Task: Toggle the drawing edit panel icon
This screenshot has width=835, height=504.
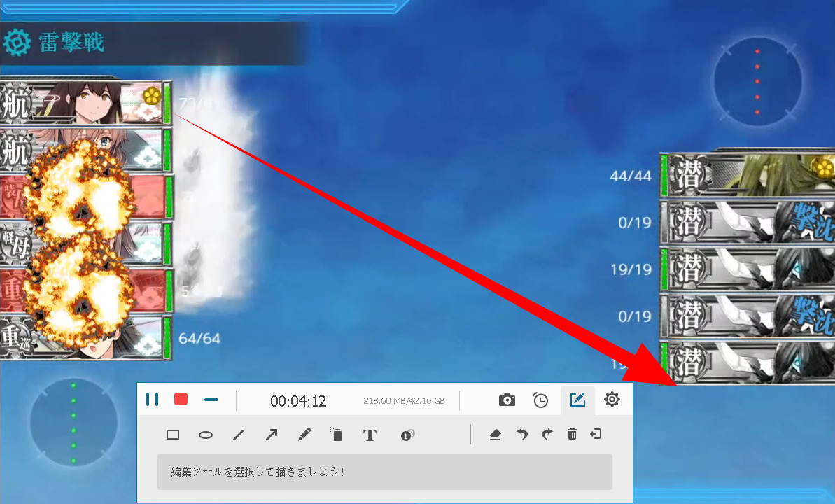Action: [x=577, y=400]
